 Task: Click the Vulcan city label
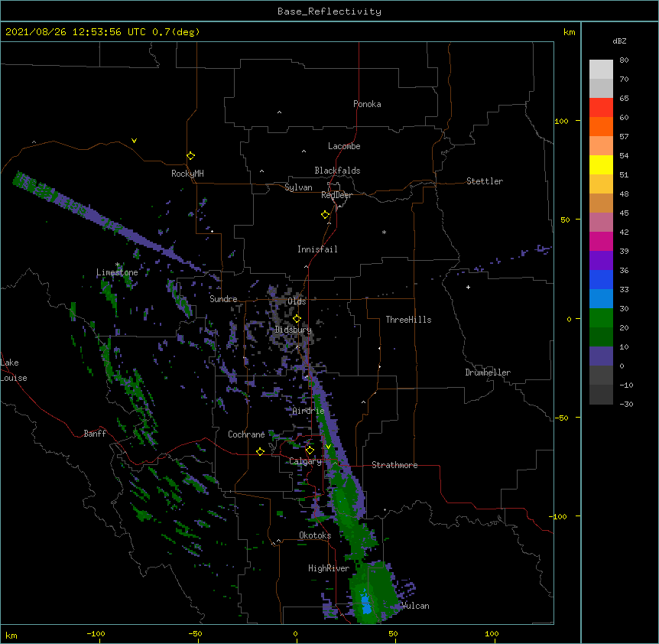click(415, 606)
